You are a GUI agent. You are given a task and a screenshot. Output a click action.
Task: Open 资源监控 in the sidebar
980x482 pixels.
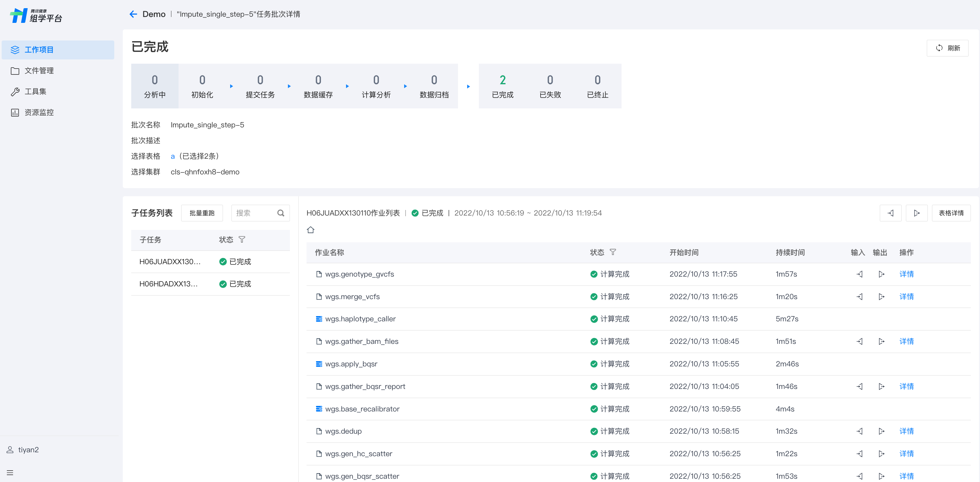tap(39, 113)
